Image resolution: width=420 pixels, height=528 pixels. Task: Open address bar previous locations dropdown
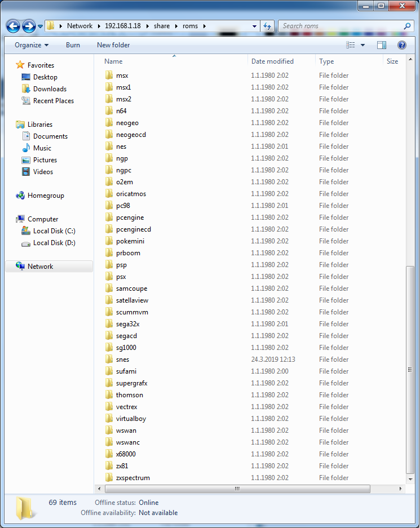click(254, 26)
